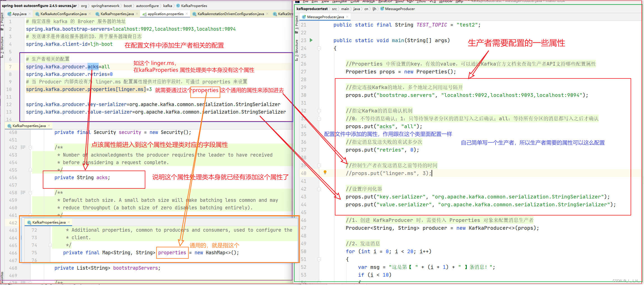Collapse comment block fold at line 32

point(319,111)
